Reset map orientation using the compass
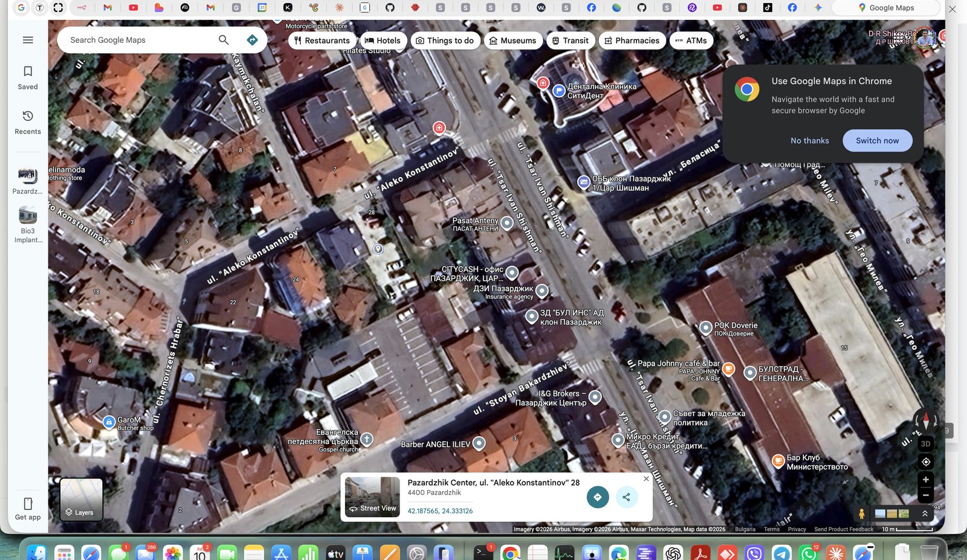 [925, 420]
